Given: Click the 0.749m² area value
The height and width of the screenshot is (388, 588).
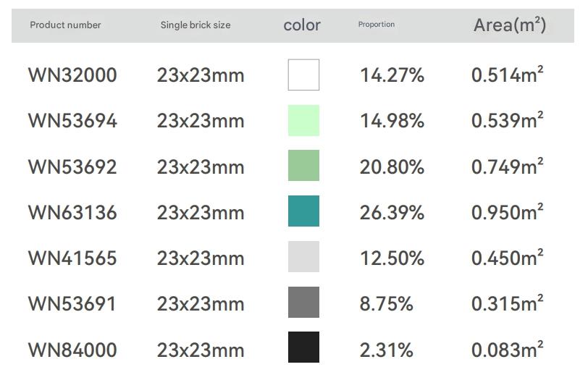Looking at the screenshot, I should click(x=507, y=166).
